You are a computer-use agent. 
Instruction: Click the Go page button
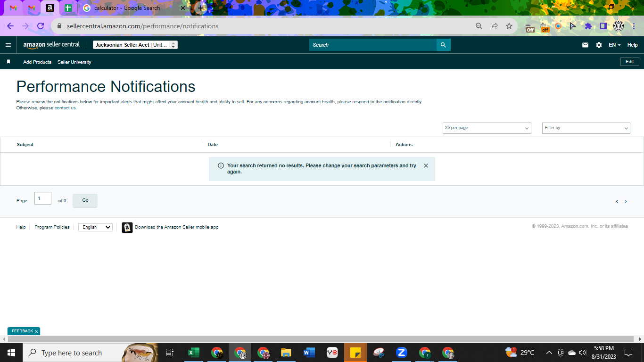[85, 200]
